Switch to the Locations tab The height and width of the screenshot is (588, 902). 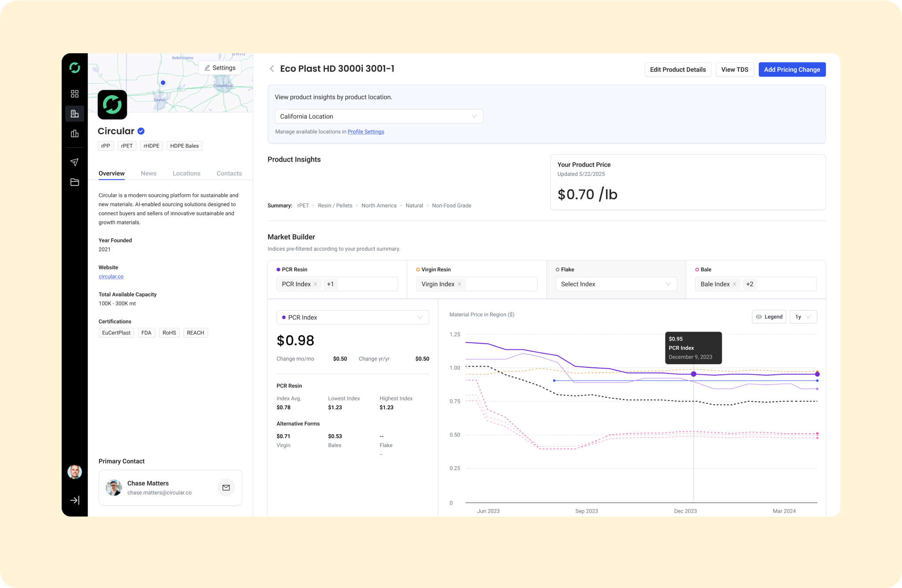[186, 174]
